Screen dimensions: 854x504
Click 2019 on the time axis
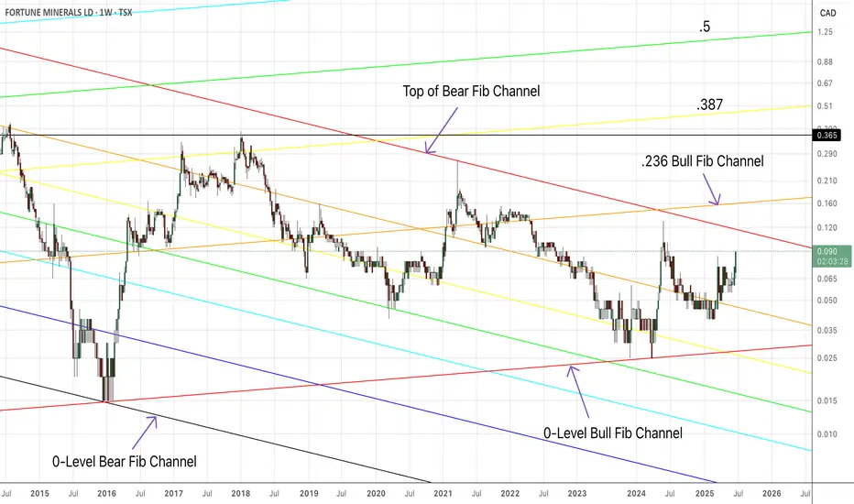click(x=309, y=494)
